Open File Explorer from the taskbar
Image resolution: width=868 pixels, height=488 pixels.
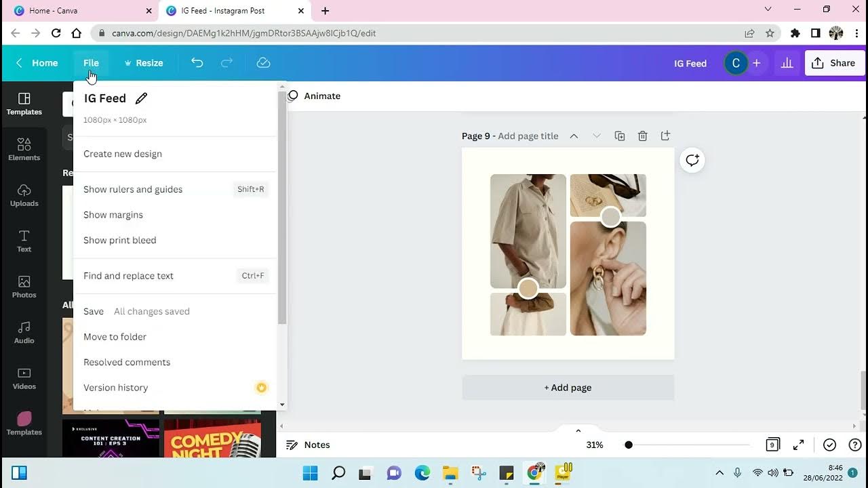coord(450,472)
